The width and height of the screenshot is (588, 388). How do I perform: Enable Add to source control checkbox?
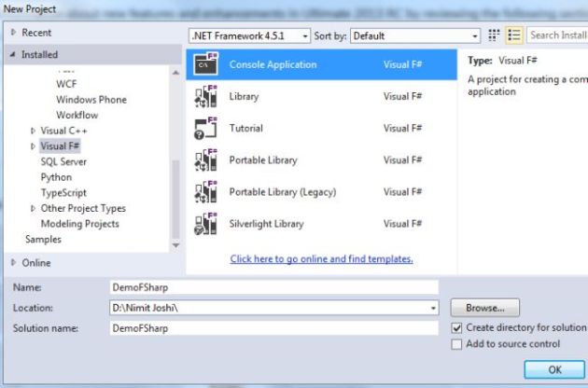[456, 344]
